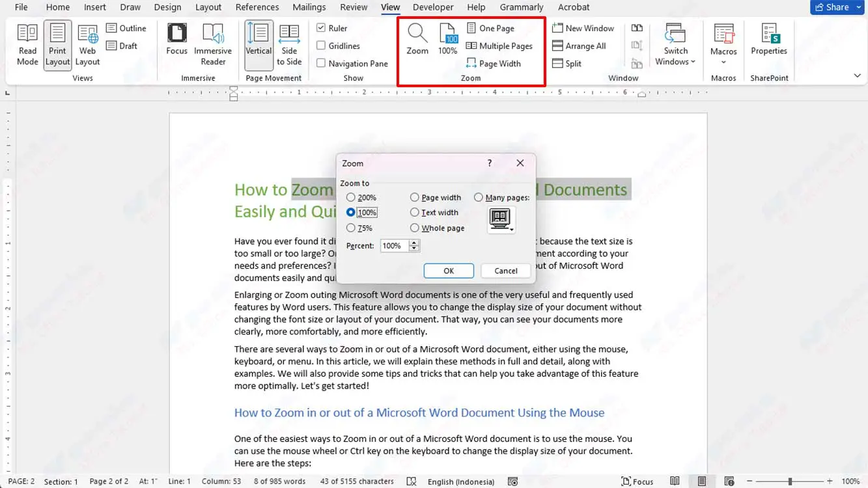Image resolution: width=868 pixels, height=488 pixels.
Task: Select Side to Side page movement
Action: pyautogui.click(x=289, y=44)
